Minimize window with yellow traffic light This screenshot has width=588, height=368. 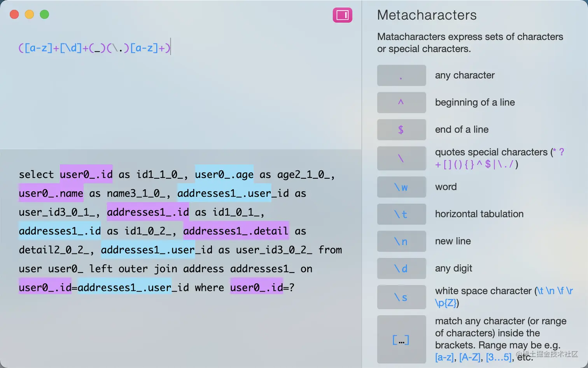(x=30, y=14)
